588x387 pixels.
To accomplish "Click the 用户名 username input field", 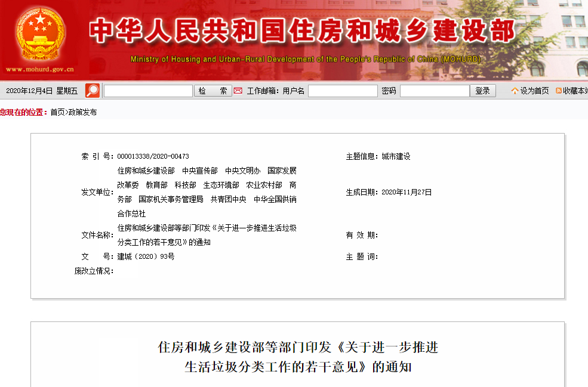I will click(x=343, y=91).
